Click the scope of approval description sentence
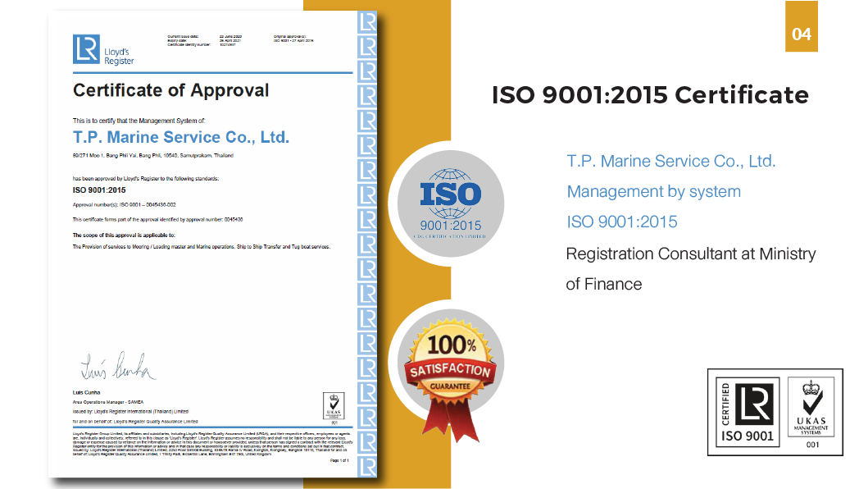 [x=201, y=246]
